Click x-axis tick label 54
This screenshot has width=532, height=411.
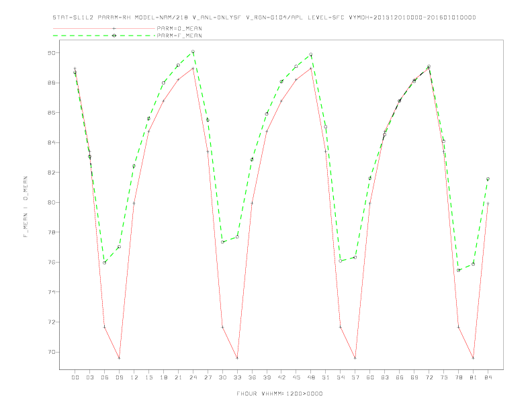[x=341, y=377]
